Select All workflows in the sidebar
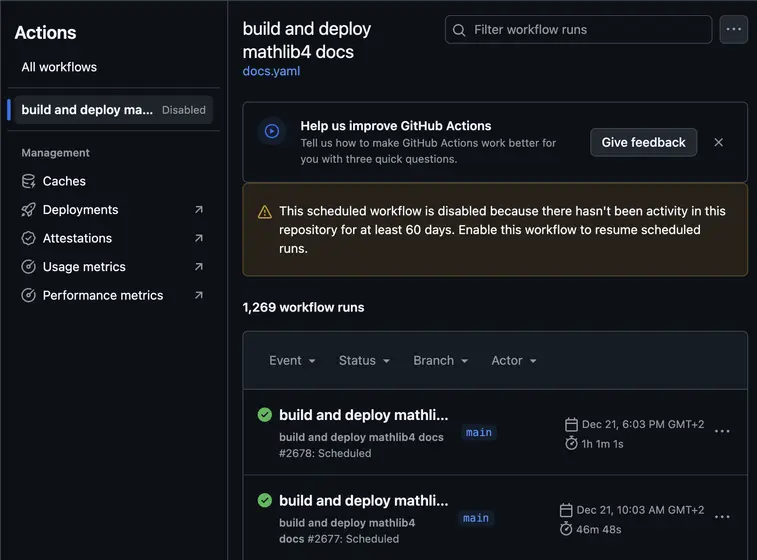The height and width of the screenshot is (560, 757). click(59, 67)
